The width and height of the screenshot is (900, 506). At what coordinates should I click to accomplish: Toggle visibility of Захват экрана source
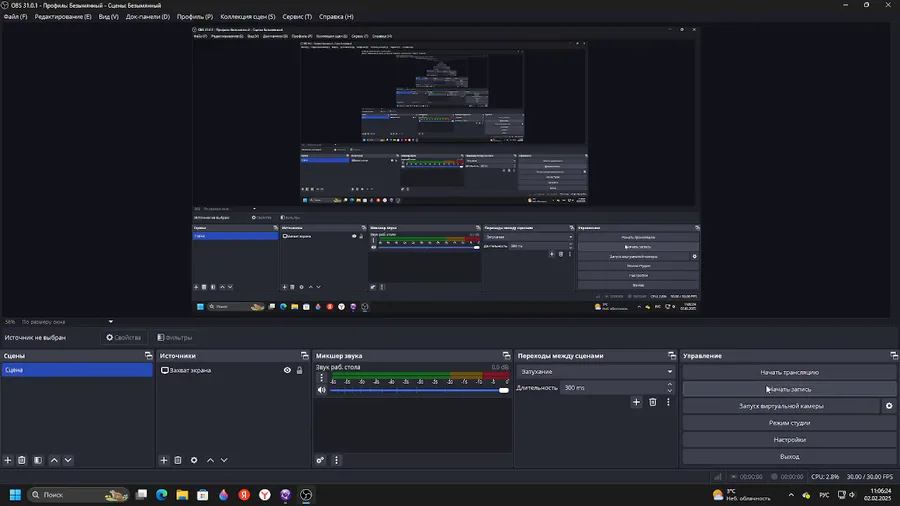tap(287, 370)
